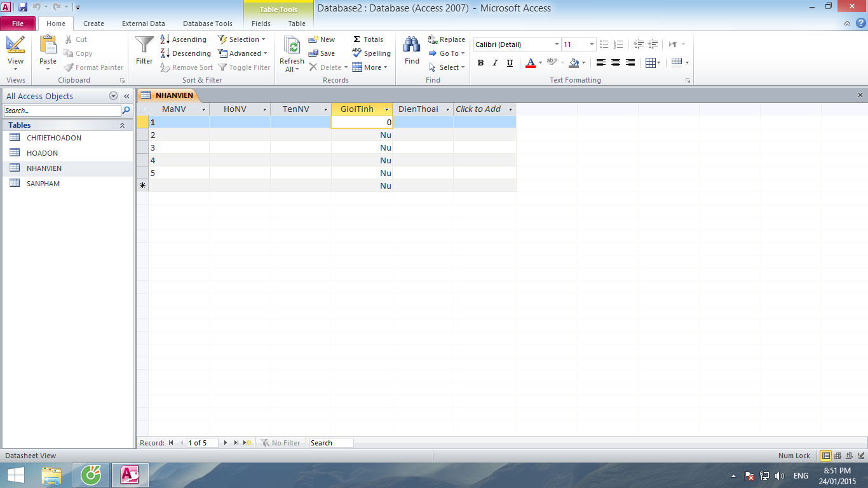Click the record navigator Search field
Image resolution: width=868 pixels, height=488 pixels.
330,443
